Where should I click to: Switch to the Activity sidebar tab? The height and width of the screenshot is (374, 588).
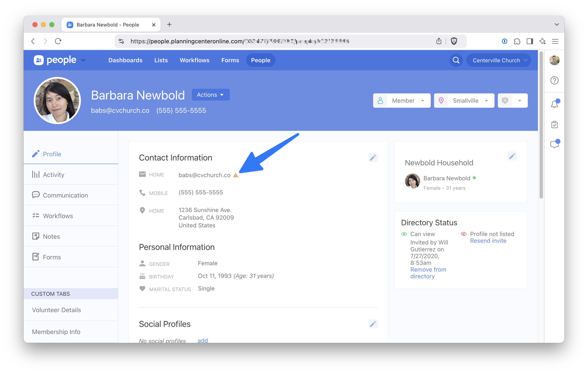(53, 175)
